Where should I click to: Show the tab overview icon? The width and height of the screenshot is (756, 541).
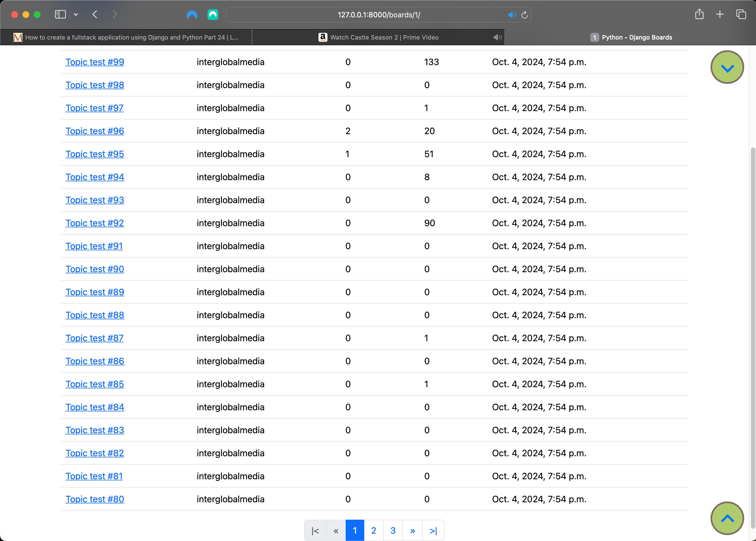[741, 14]
